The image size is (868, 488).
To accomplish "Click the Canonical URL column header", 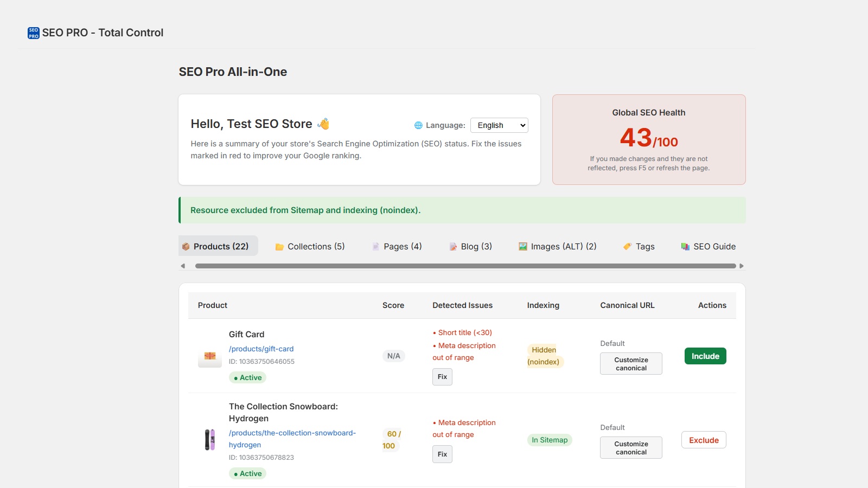I will tap(627, 305).
